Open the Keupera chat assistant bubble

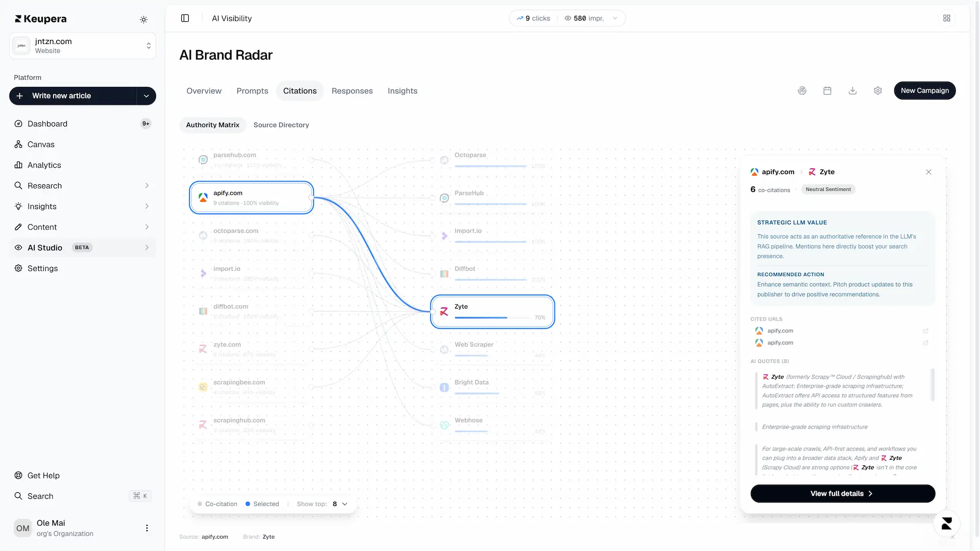coord(946,523)
